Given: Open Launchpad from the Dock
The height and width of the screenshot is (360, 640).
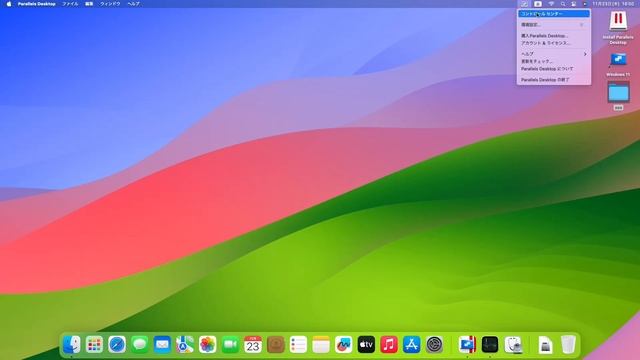Looking at the screenshot, I should 94,344.
